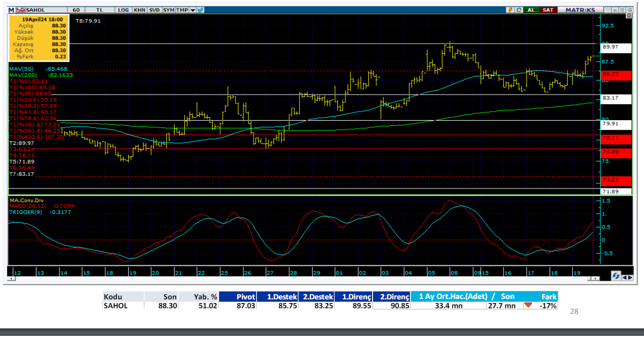Open the window menu triangle next to MATRIKS
The image size is (644, 341).
(x=608, y=10)
